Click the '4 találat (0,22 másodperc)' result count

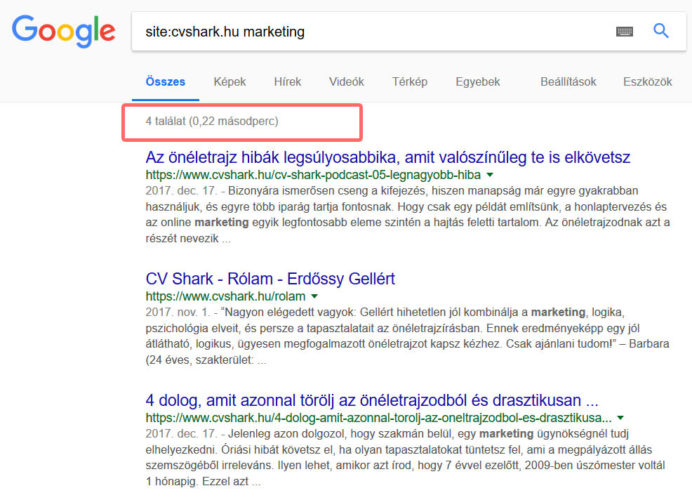tap(212, 121)
